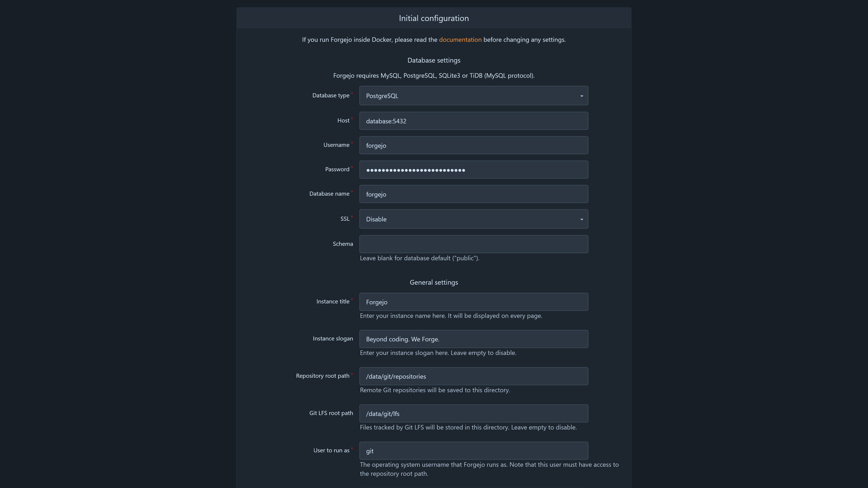The height and width of the screenshot is (488, 868).
Task: Click into the Password field
Action: click(x=473, y=170)
